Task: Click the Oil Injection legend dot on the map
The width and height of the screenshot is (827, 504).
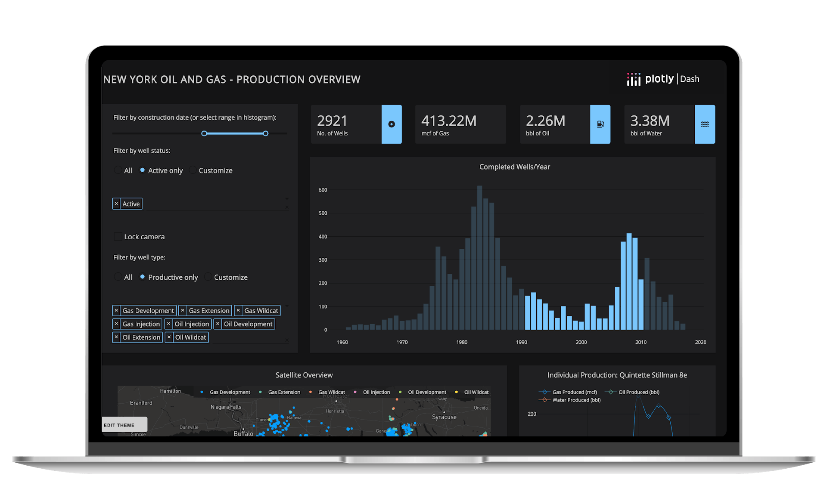Action: tap(355, 392)
